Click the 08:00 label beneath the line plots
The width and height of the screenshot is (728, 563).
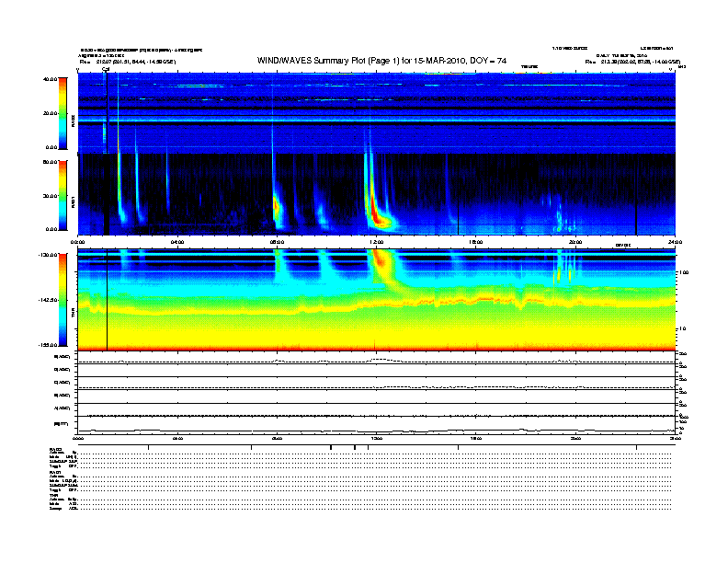tap(277, 438)
